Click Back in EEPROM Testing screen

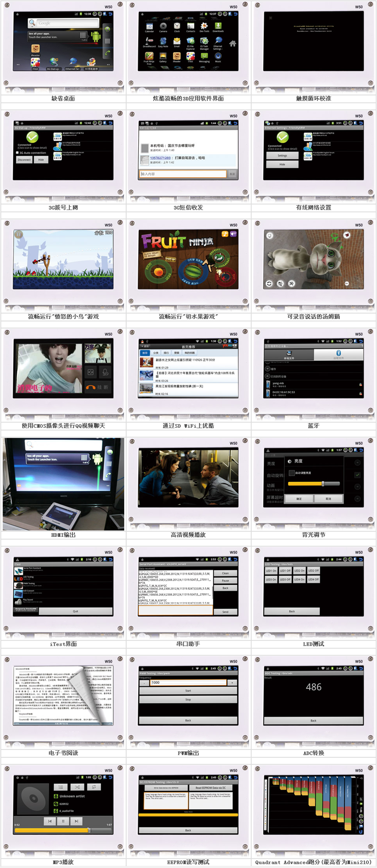(x=188, y=830)
